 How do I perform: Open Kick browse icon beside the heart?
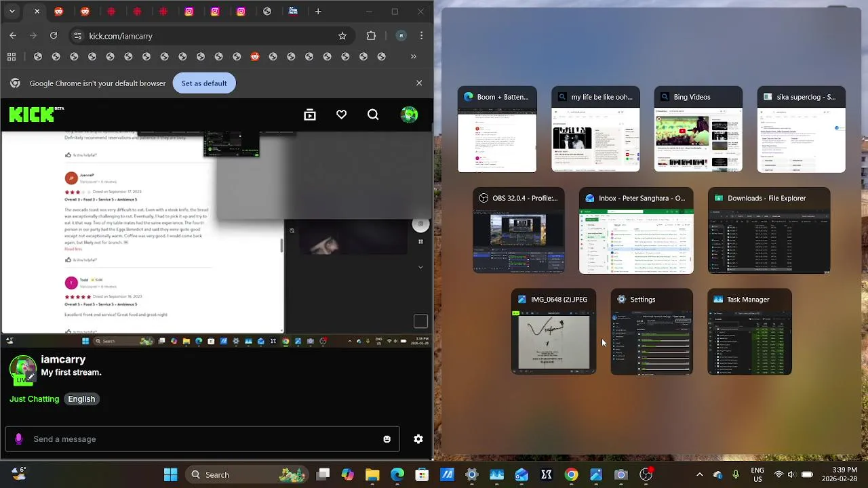[x=310, y=115]
